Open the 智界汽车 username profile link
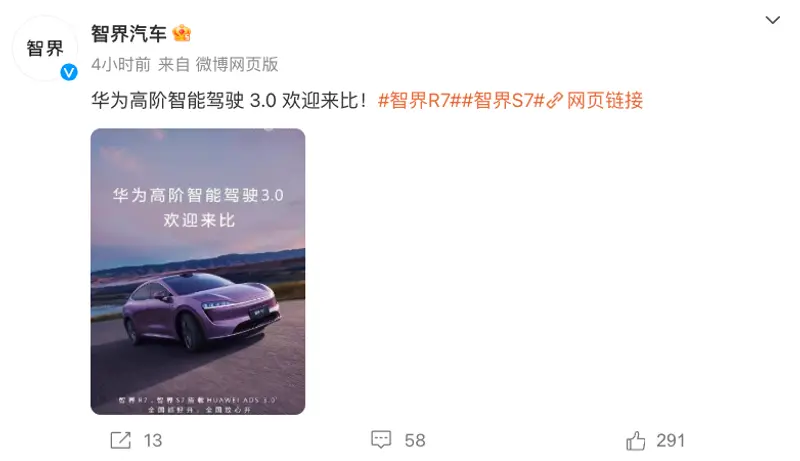The height and width of the screenshot is (461, 800). (129, 34)
